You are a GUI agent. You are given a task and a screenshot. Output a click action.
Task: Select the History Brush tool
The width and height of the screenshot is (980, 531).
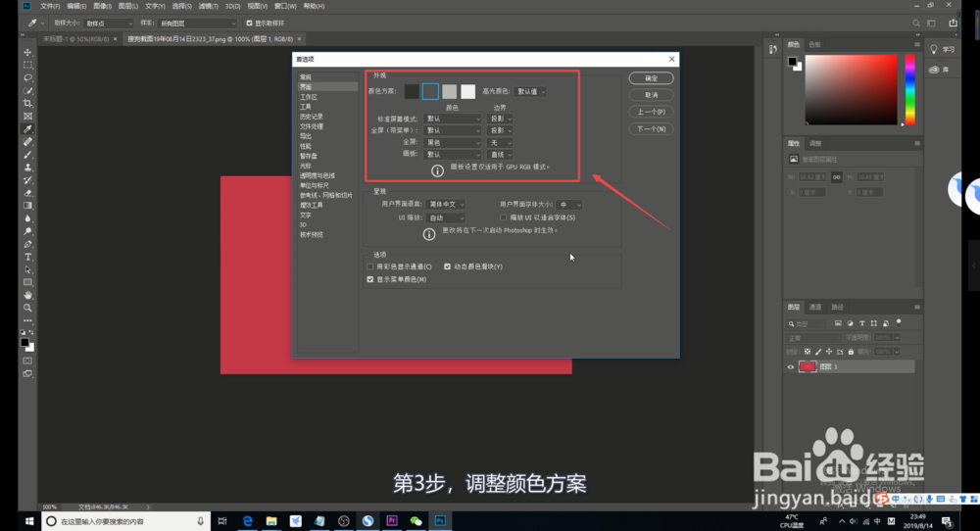[27, 180]
